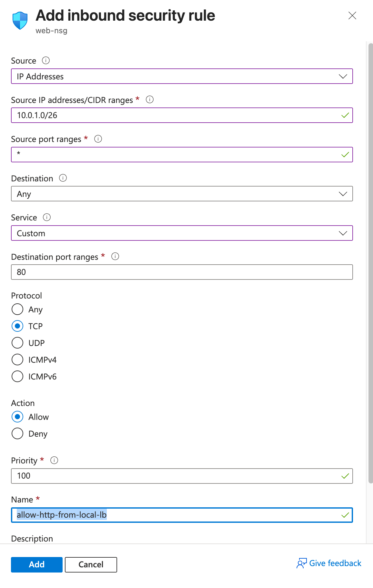Open the Service dropdown showing Custom
Viewport: 373px width, 588px height.
[x=182, y=233]
